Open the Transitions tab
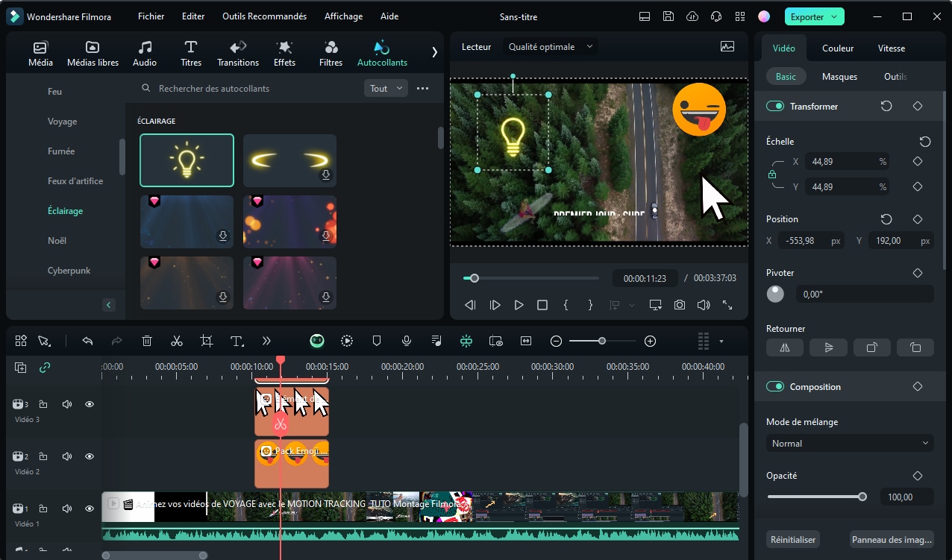Viewport: 952px width, 560px height. (238, 54)
